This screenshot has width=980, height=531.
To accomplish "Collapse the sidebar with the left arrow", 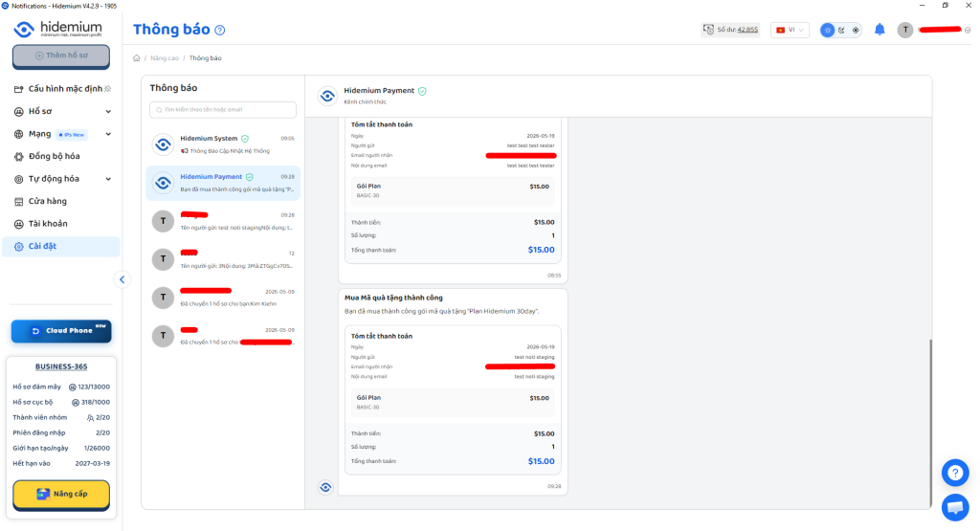I will pyautogui.click(x=122, y=280).
